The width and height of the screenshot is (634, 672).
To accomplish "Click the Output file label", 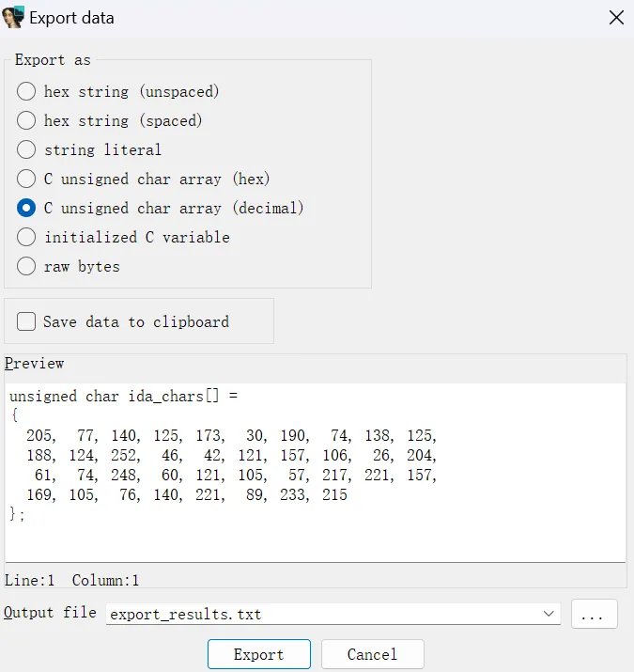I will (50, 613).
